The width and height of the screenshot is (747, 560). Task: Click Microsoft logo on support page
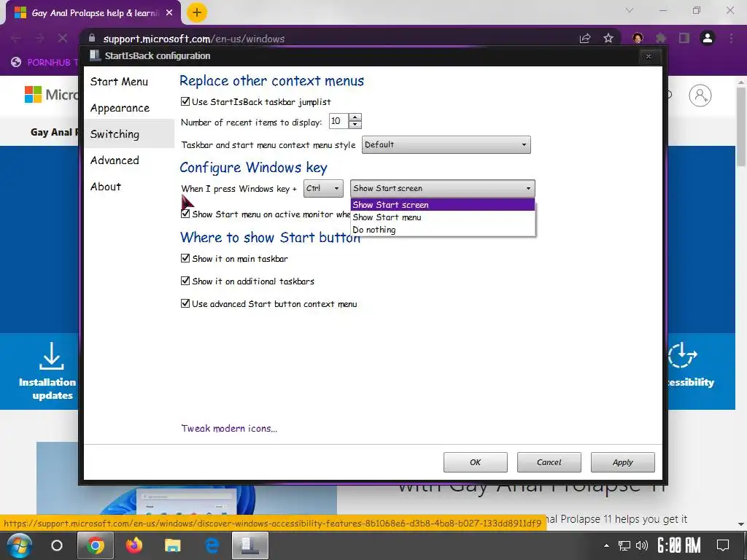pos(33,94)
